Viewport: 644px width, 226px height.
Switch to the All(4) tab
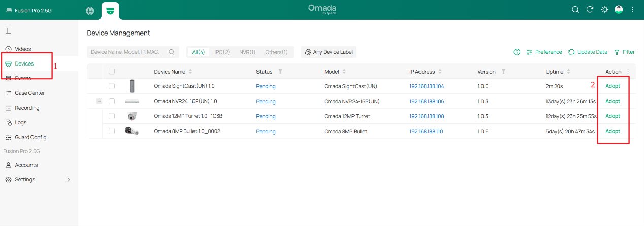coord(199,52)
